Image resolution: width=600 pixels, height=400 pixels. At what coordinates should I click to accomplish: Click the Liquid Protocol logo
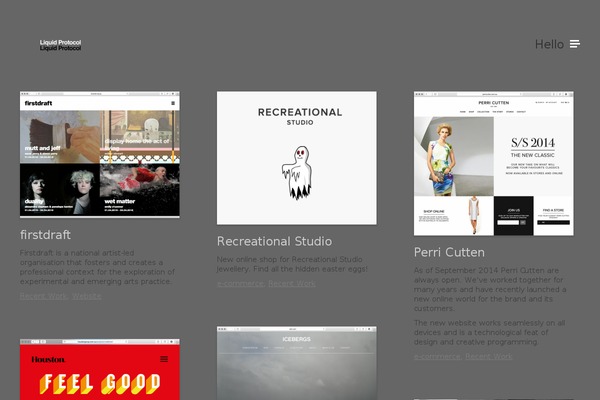tap(60, 45)
